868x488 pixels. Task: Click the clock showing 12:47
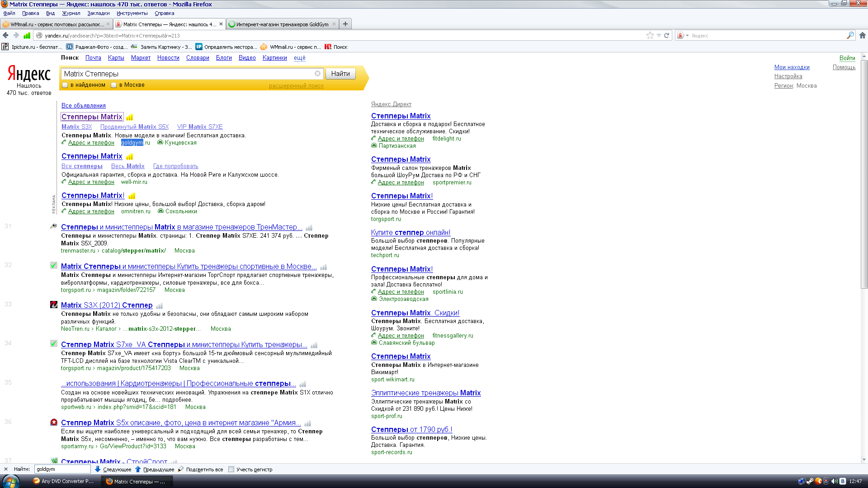point(855,481)
